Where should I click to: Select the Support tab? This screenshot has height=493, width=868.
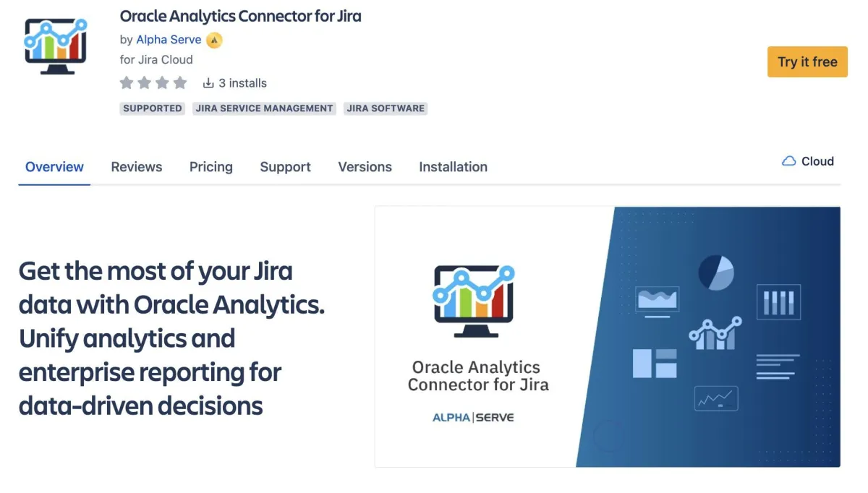tap(285, 167)
